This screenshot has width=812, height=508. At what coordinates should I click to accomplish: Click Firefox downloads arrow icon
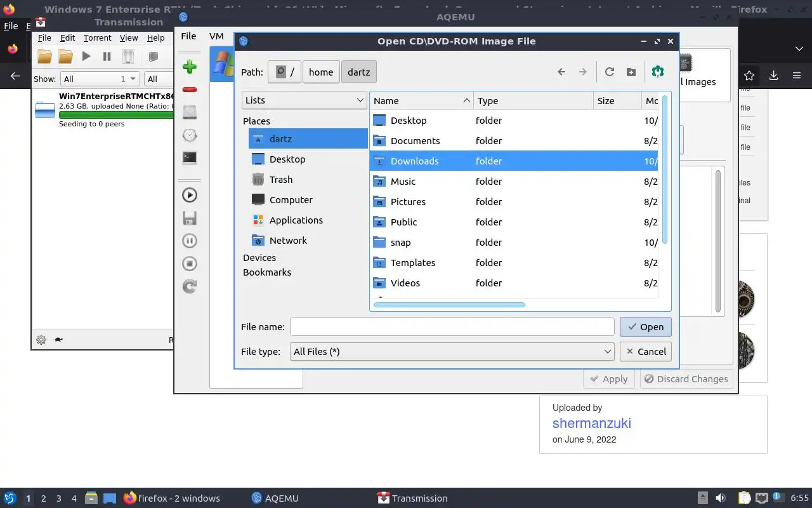click(x=773, y=76)
